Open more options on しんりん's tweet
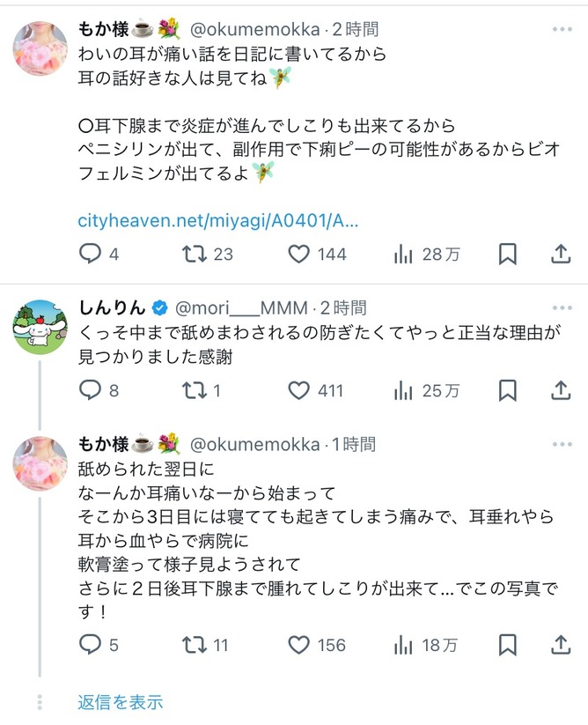588x725 pixels. click(562, 307)
